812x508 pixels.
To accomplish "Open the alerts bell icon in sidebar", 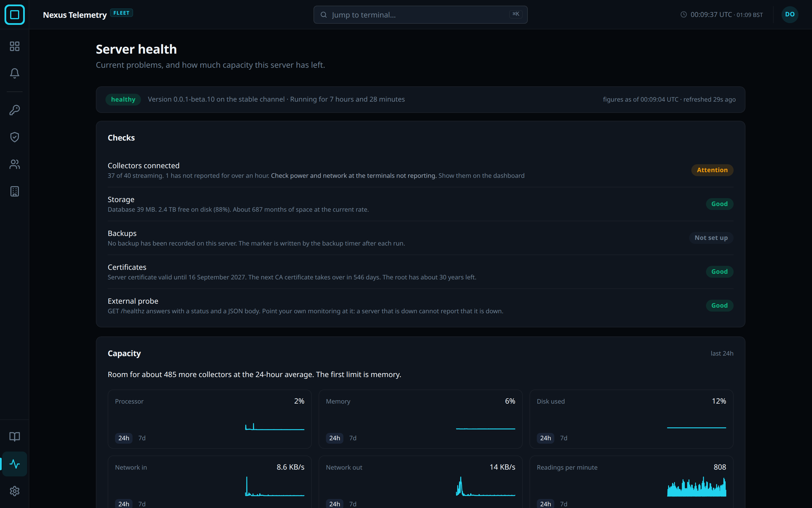I will point(14,73).
